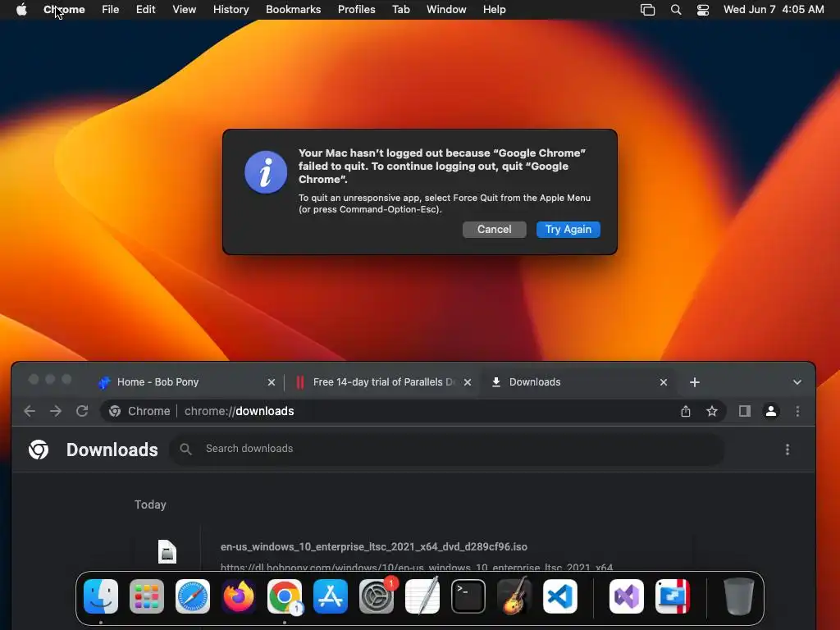Share this page via share icon
Image resolution: width=840 pixels, height=630 pixels.
(685, 411)
